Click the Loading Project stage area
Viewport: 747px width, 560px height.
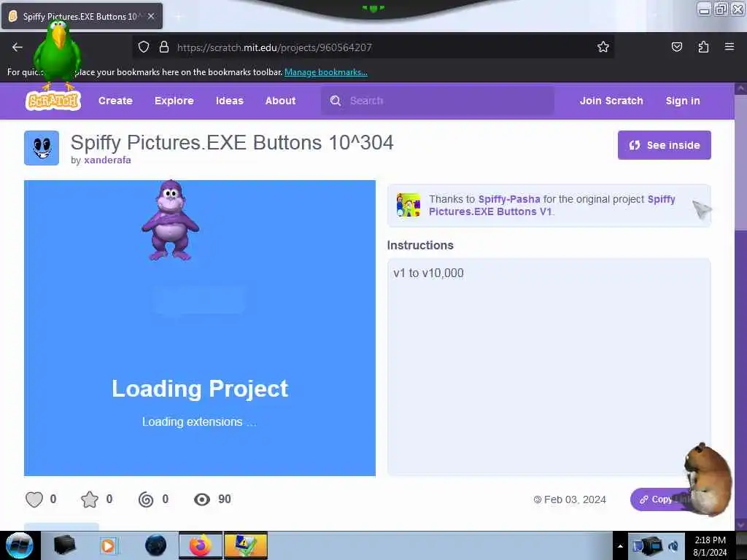[200, 327]
